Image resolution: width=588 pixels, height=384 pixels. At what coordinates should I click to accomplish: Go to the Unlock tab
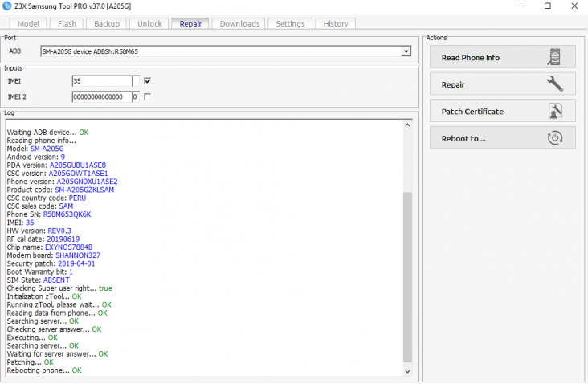[149, 23]
